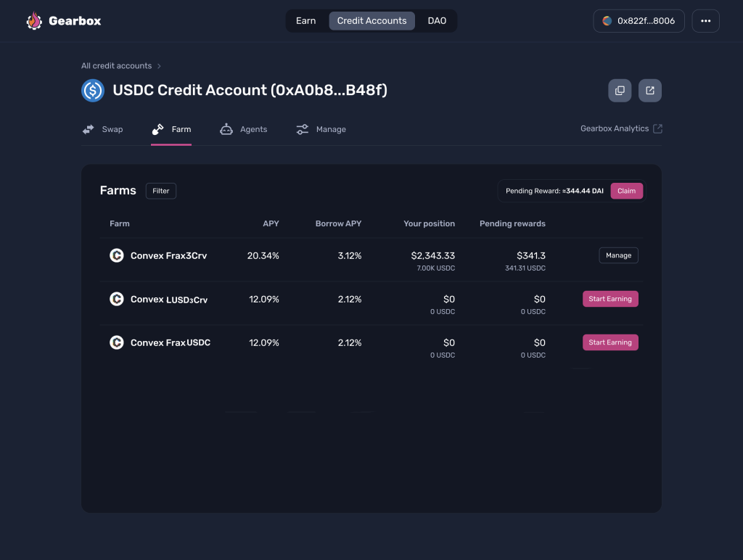This screenshot has height=560, width=743.
Task: Click external link icon next to Gearbox Analytics
Action: tap(657, 129)
